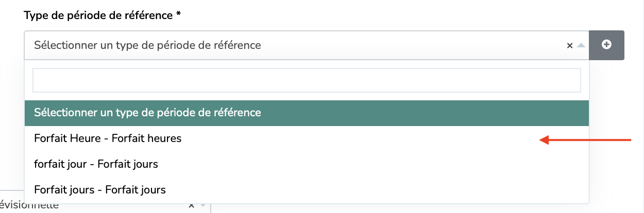The height and width of the screenshot is (213, 644).
Task: Click the search box inside the dropdown list
Action: tap(307, 80)
